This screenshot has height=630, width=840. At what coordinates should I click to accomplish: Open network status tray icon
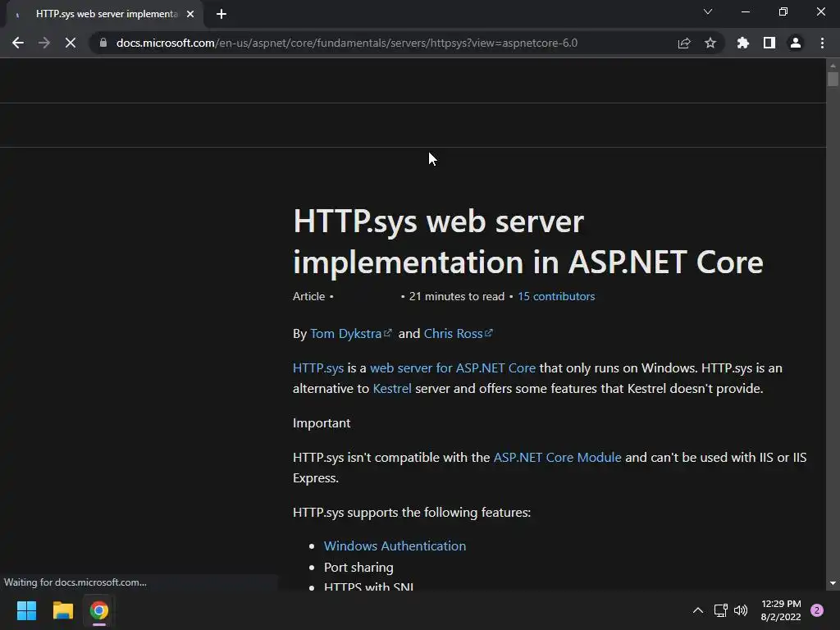pyautogui.click(x=720, y=610)
